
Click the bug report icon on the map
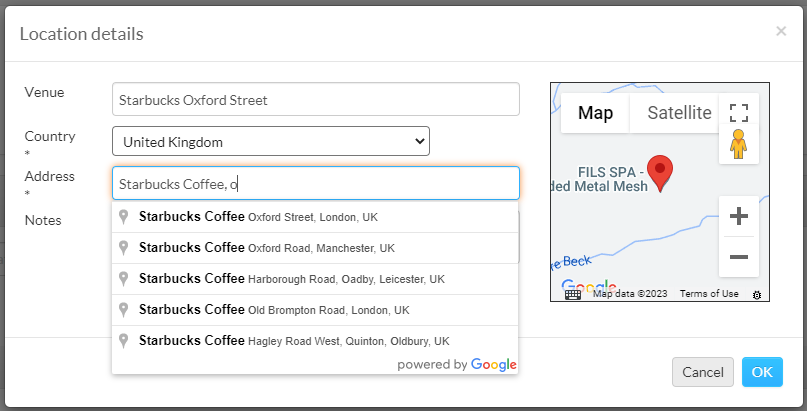click(x=757, y=295)
